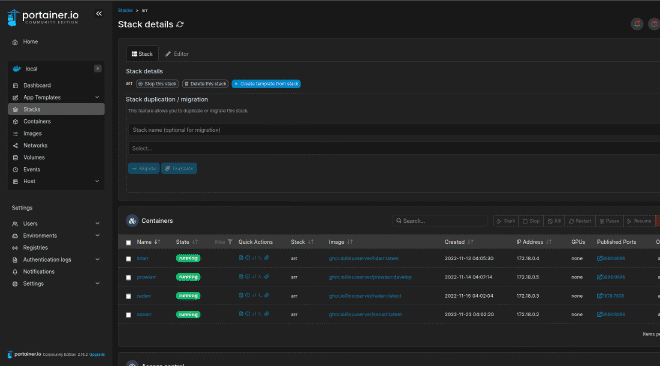This screenshot has height=366, width=660.
Task: Click the Upgrade link in footer
Action: click(x=97, y=355)
